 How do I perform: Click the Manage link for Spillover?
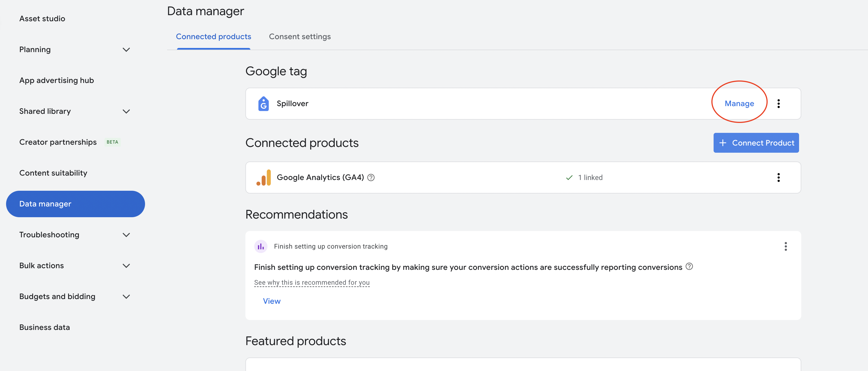[x=739, y=103]
